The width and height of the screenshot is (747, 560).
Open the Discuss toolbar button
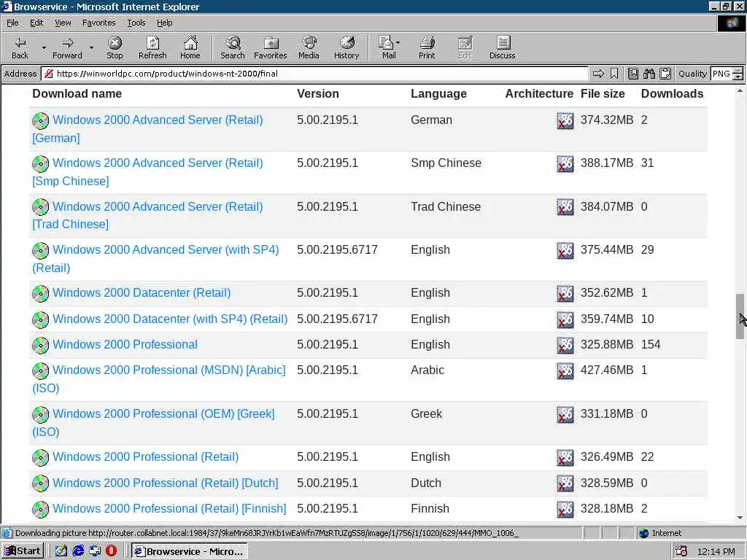tap(502, 47)
